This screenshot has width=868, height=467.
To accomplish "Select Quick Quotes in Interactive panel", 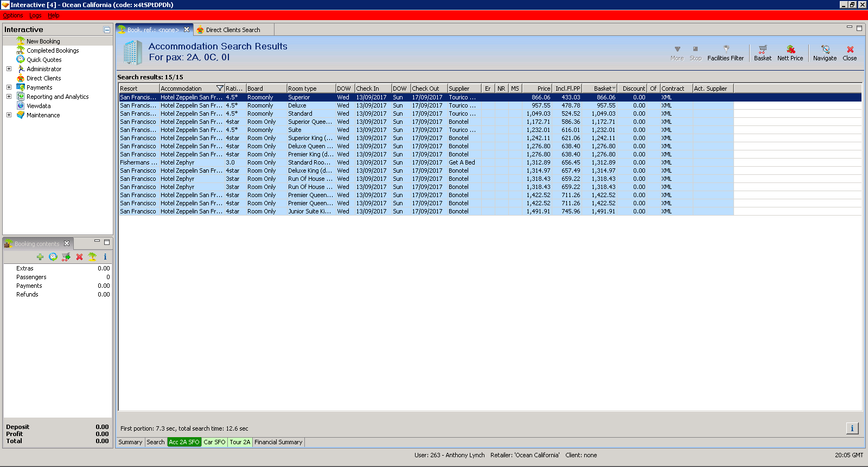I will [x=44, y=60].
